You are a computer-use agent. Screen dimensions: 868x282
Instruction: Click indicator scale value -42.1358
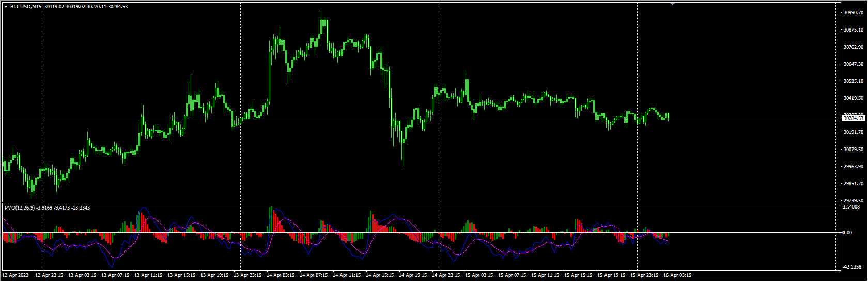point(853,267)
